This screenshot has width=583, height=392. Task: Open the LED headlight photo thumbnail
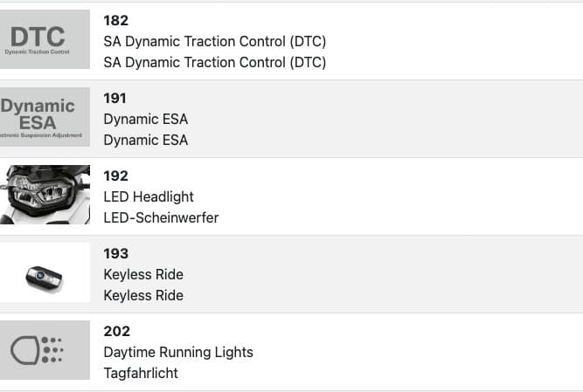pyautogui.click(x=45, y=195)
